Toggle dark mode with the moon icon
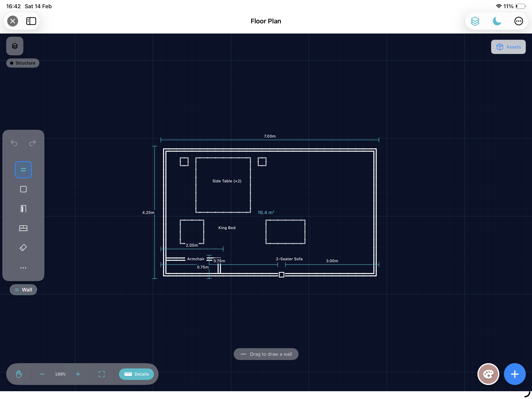The width and height of the screenshot is (532, 399). [497, 21]
